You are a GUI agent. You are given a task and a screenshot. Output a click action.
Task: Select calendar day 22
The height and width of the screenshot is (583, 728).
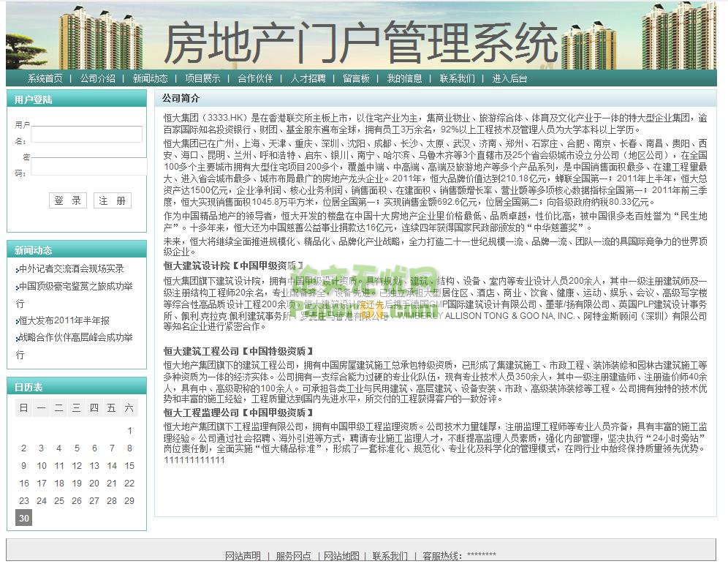(x=129, y=483)
